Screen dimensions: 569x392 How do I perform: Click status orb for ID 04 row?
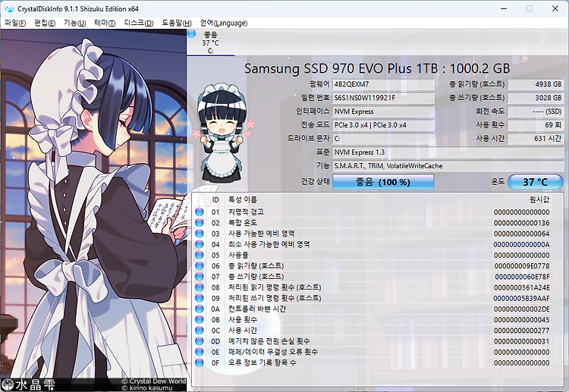pyautogui.click(x=200, y=244)
